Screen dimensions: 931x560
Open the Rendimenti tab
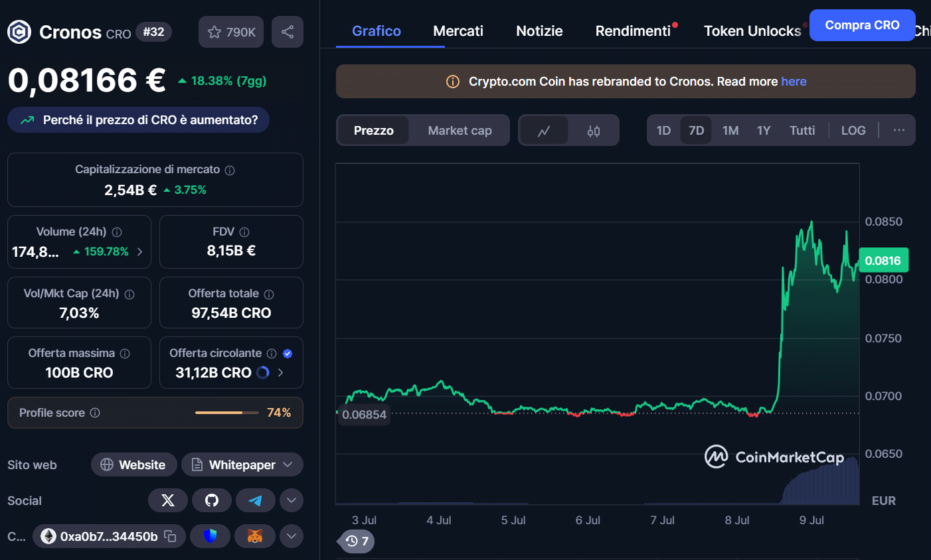(633, 31)
